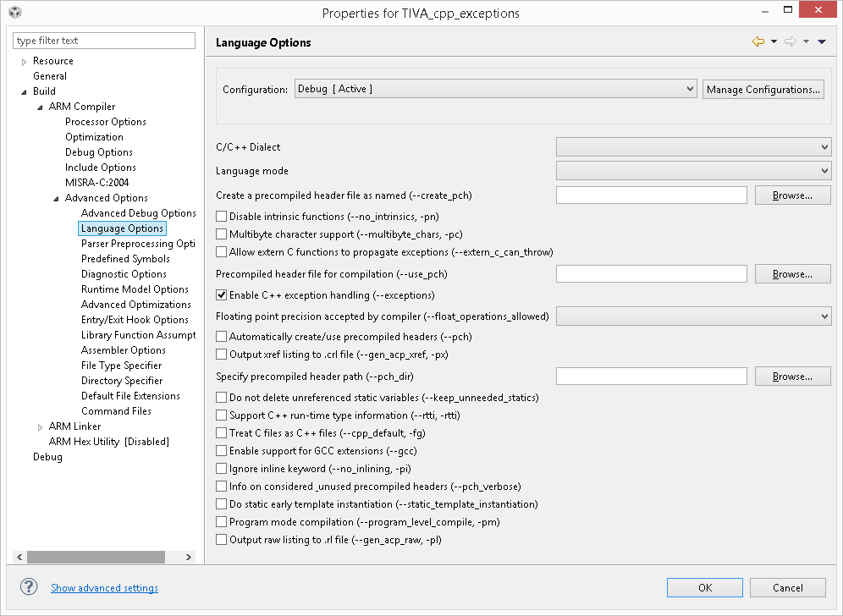843x616 pixels.
Task: Click the tree's horizontal scrollbar thumb
Action: [96, 557]
